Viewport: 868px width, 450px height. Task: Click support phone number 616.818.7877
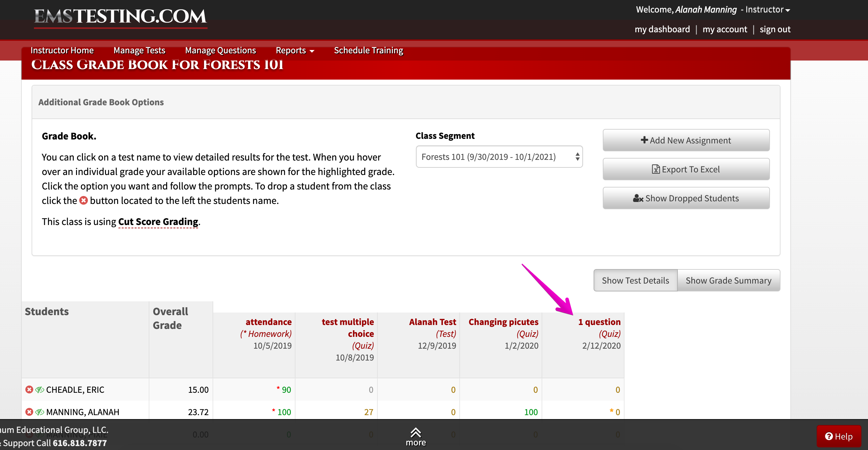[80, 443]
